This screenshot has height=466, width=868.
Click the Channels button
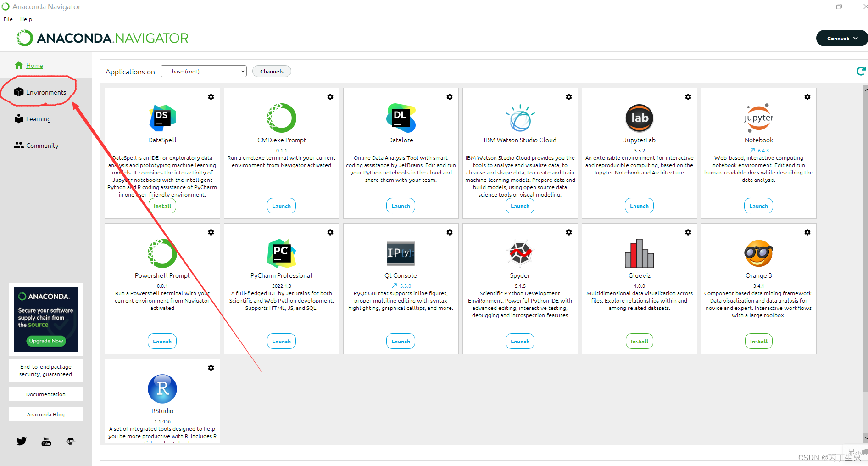(272, 71)
